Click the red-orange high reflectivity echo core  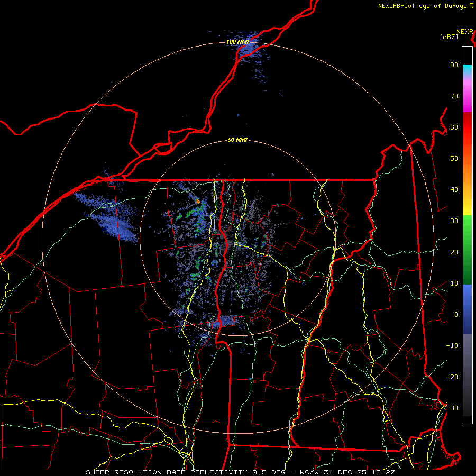pos(198,200)
